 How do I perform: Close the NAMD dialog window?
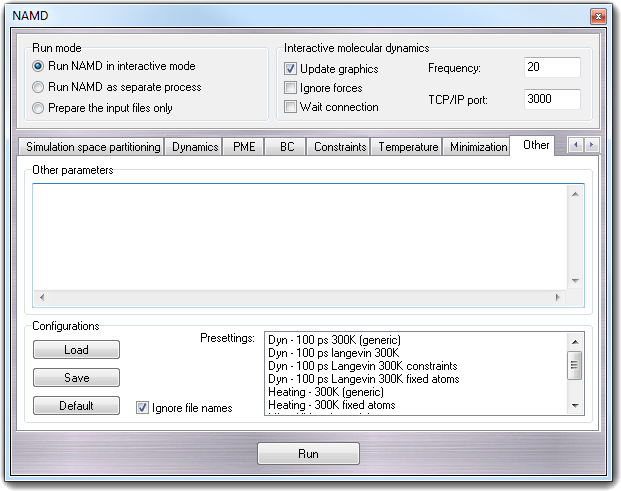[x=598, y=17]
